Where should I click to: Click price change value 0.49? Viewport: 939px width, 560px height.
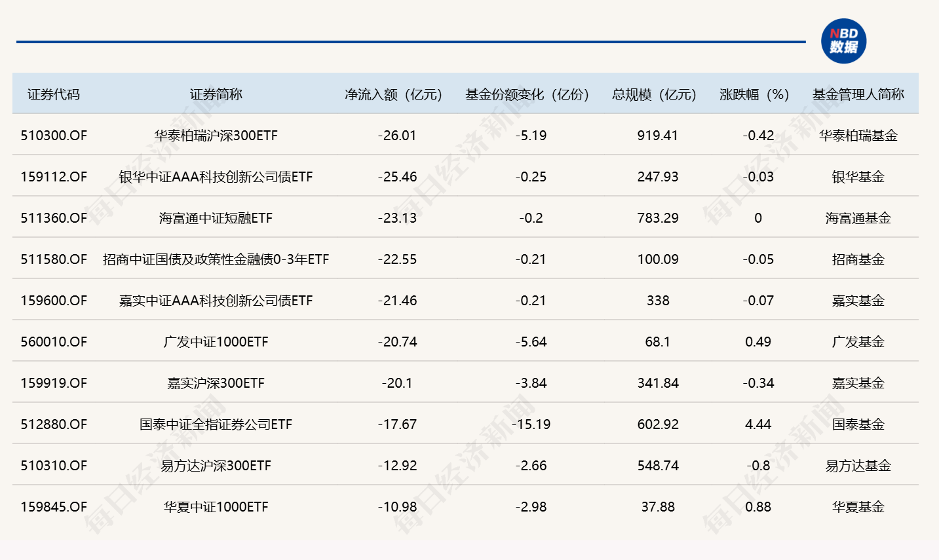(758, 342)
